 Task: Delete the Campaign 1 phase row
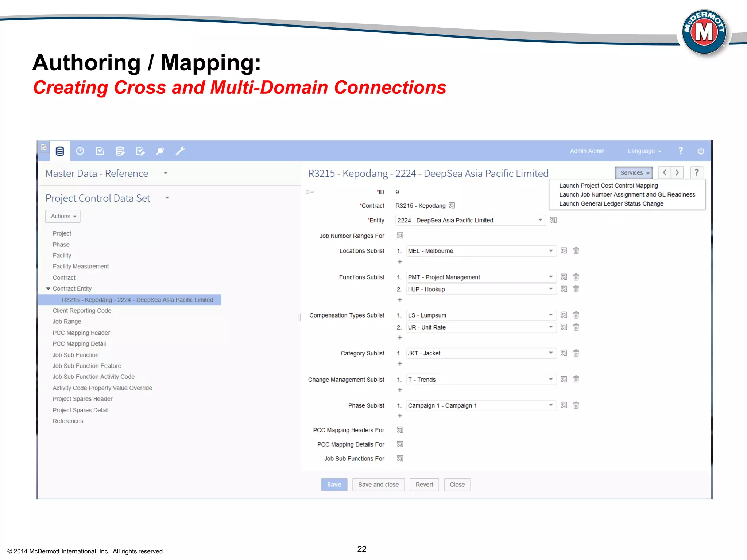point(576,405)
